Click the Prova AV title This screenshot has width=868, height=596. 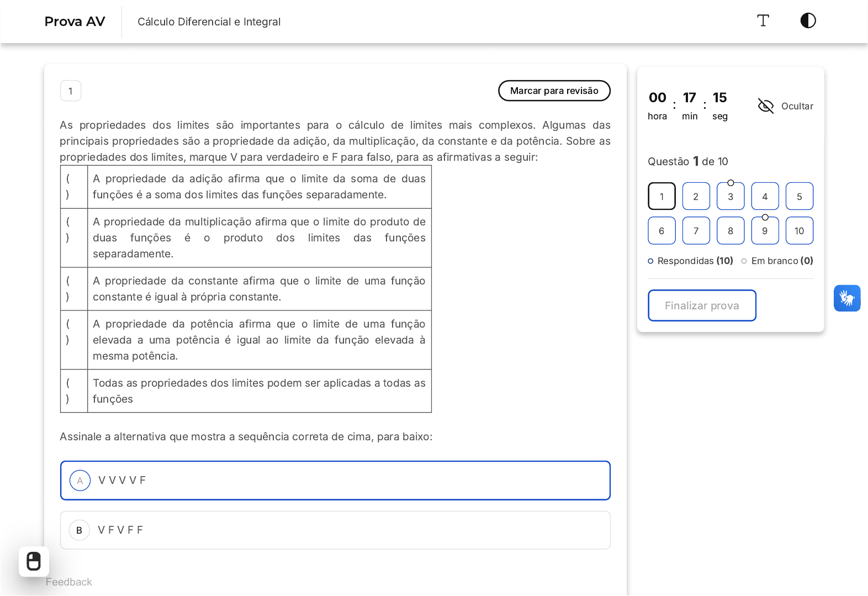coord(75,22)
